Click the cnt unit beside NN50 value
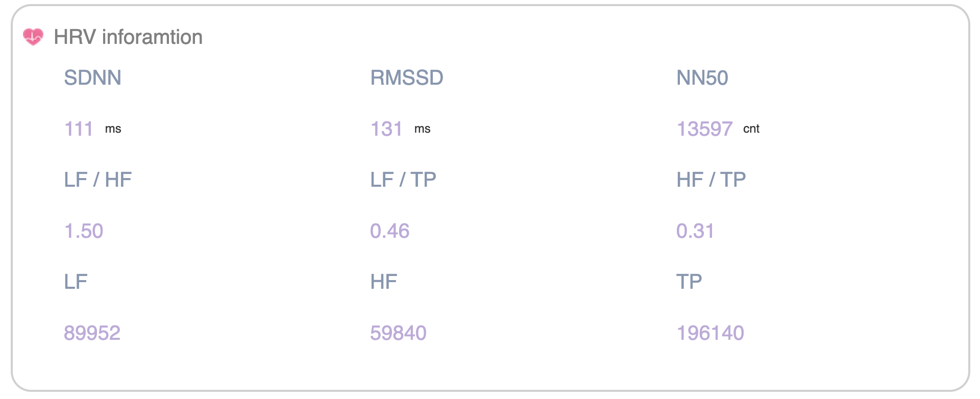980x399 pixels. pyautogui.click(x=751, y=129)
